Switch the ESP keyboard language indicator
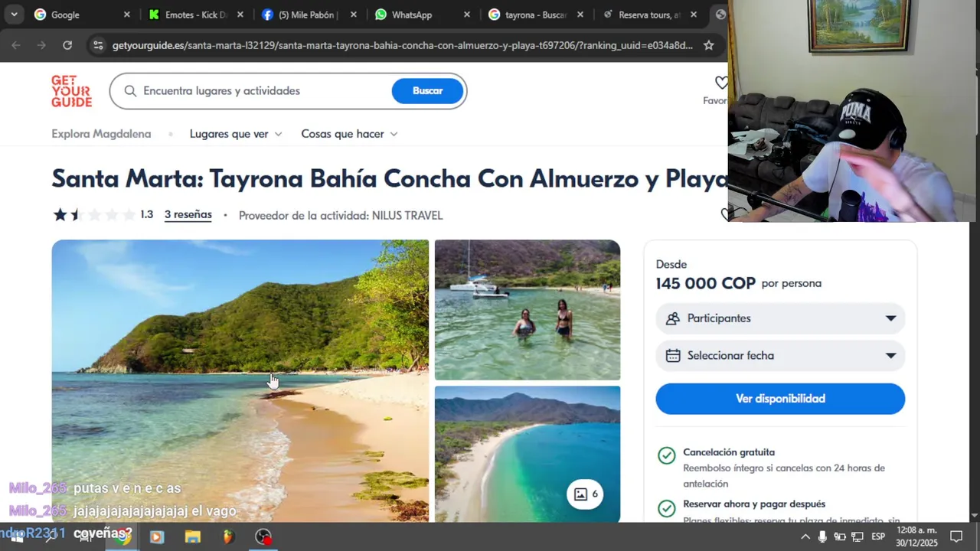Screen dimensions: 980x551 click(x=878, y=536)
